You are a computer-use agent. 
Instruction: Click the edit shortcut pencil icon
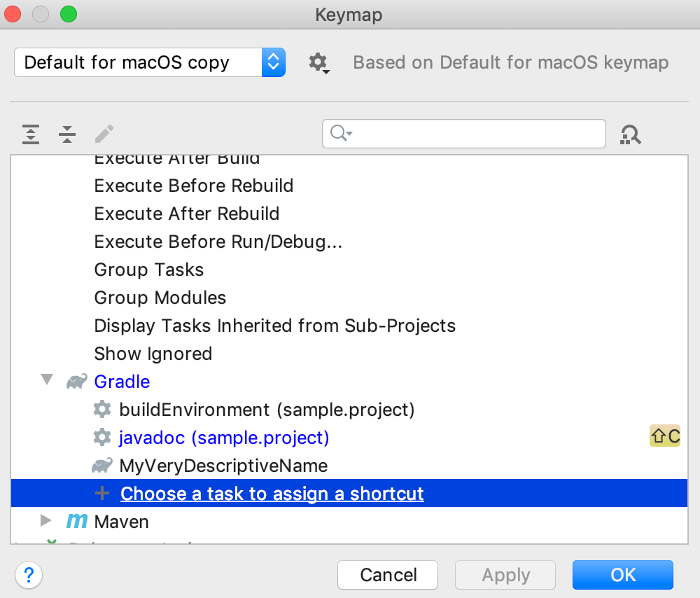tap(104, 134)
